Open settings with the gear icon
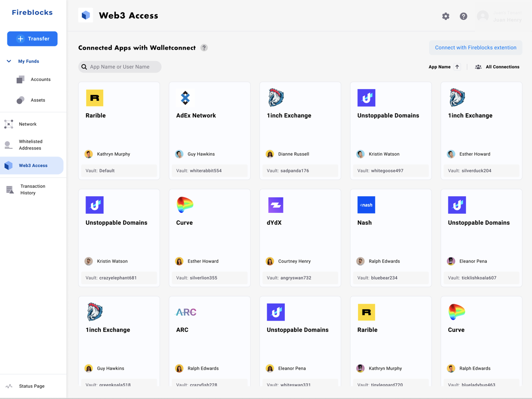The image size is (532, 399). pos(446,16)
